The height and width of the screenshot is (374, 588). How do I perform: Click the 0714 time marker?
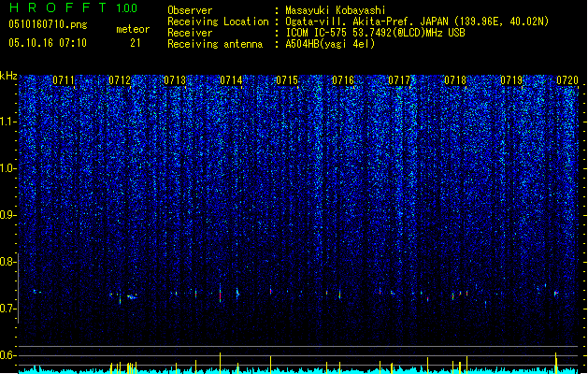(231, 80)
